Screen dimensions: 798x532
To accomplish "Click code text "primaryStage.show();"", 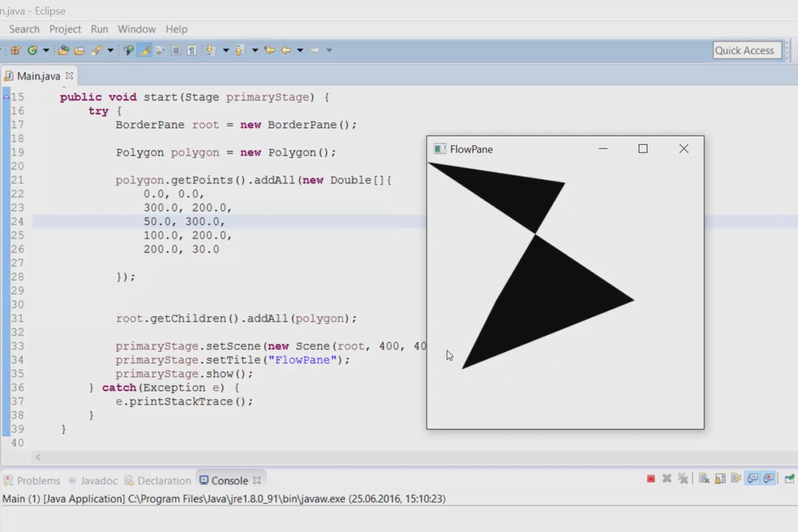I will click(184, 374).
